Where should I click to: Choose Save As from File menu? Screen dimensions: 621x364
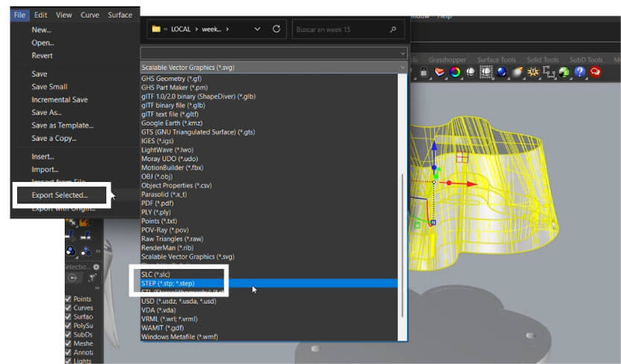point(47,112)
